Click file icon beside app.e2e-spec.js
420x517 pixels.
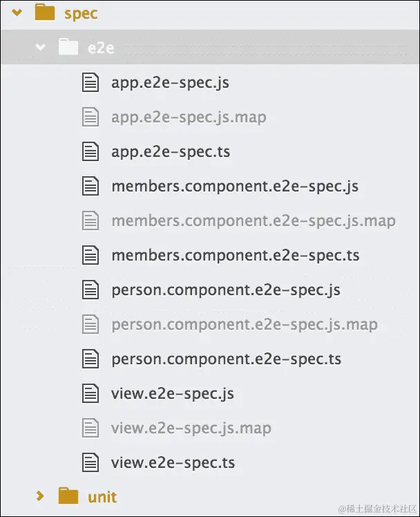coord(90,83)
